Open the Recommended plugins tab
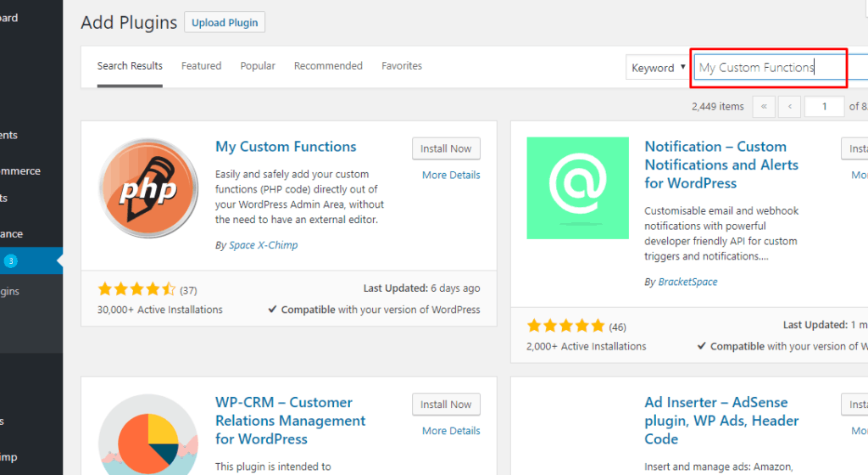Screen dimensions: 868x475 pos(328,66)
